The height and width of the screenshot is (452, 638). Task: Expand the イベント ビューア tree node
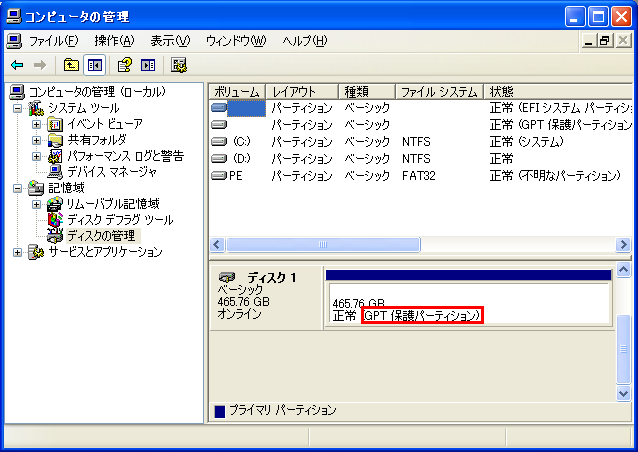click(36, 124)
